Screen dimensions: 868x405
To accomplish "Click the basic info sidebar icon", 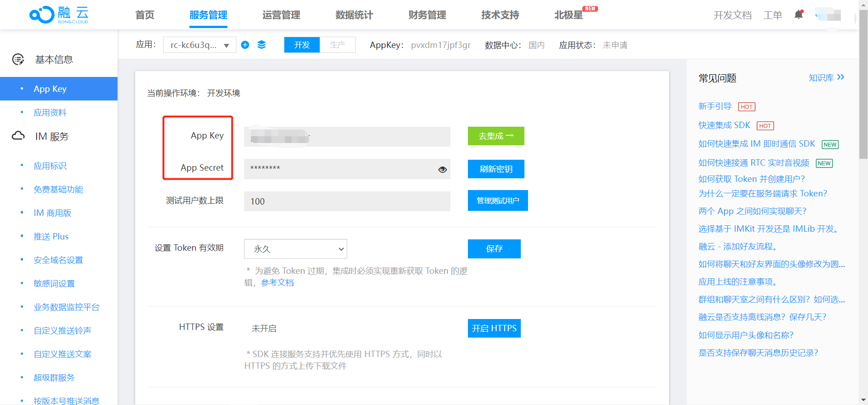I will 18,59.
